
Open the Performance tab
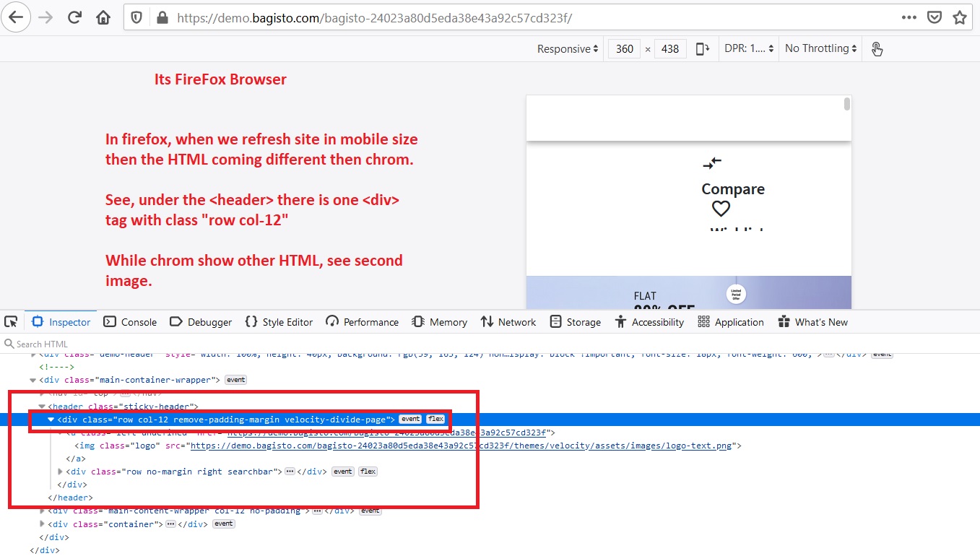[x=362, y=322]
